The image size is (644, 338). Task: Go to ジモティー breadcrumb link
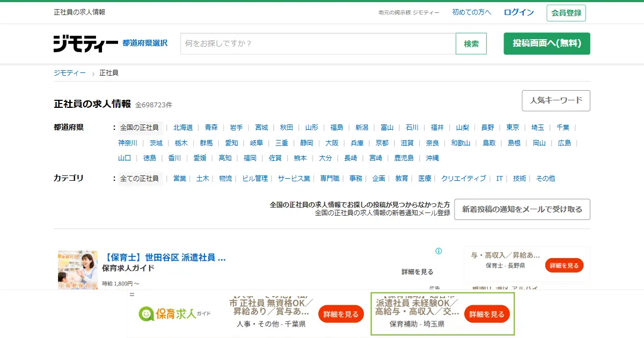pyautogui.click(x=70, y=73)
